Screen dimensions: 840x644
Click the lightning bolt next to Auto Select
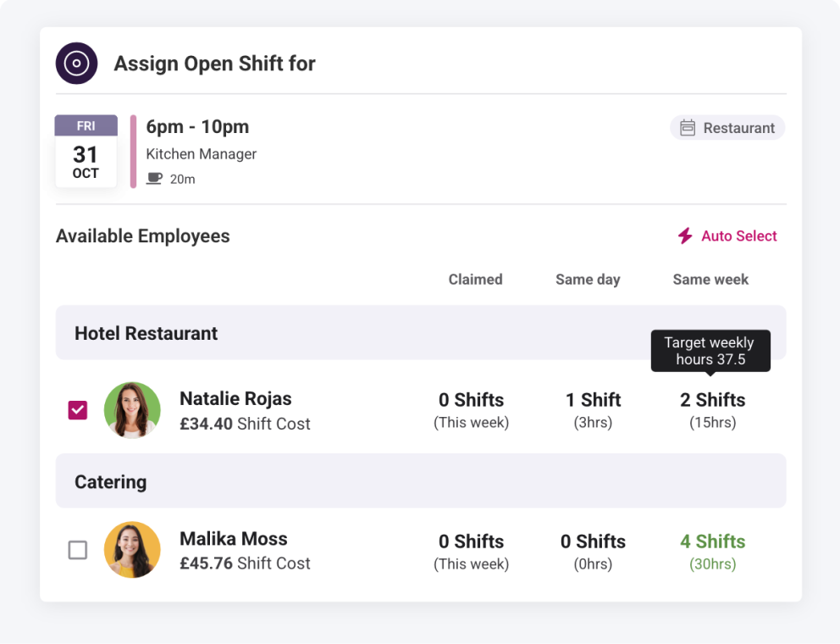point(684,236)
